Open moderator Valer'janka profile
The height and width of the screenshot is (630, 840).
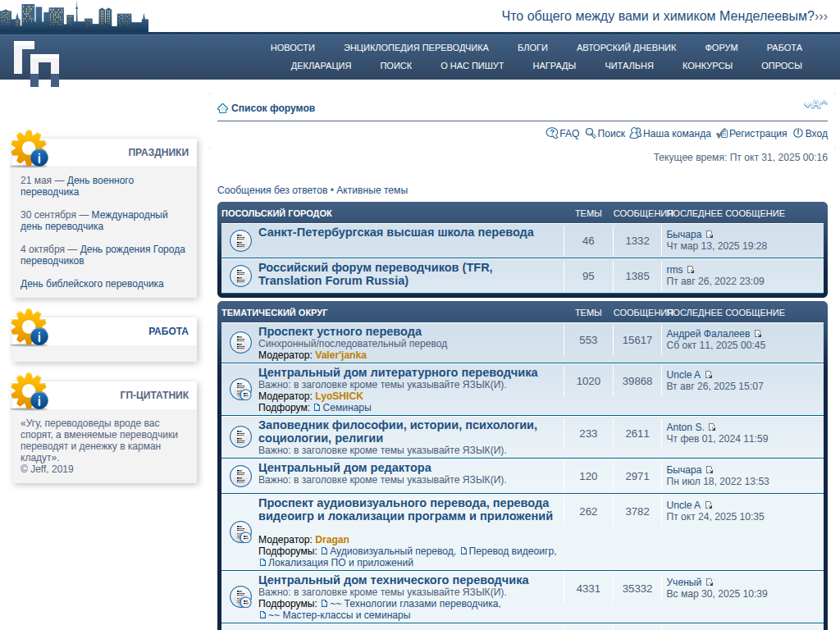pos(340,355)
